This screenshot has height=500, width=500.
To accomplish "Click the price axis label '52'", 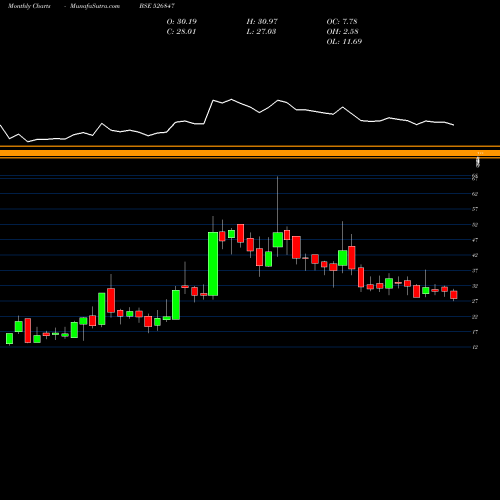I will [x=475, y=225].
